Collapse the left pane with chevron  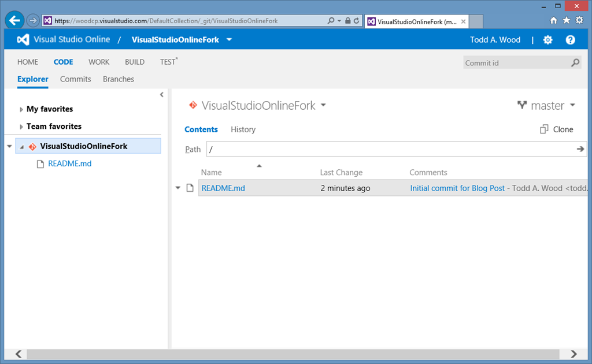tap(162, 95)
